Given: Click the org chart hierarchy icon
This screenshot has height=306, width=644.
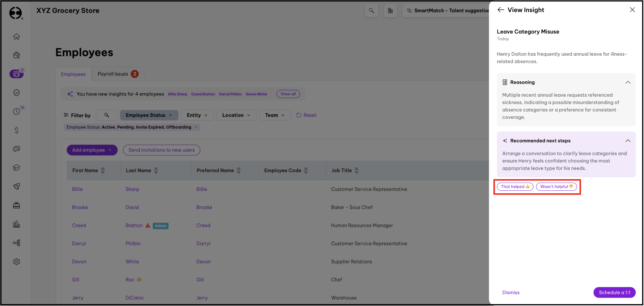Looking at the screenshot, I should (16, 243).
